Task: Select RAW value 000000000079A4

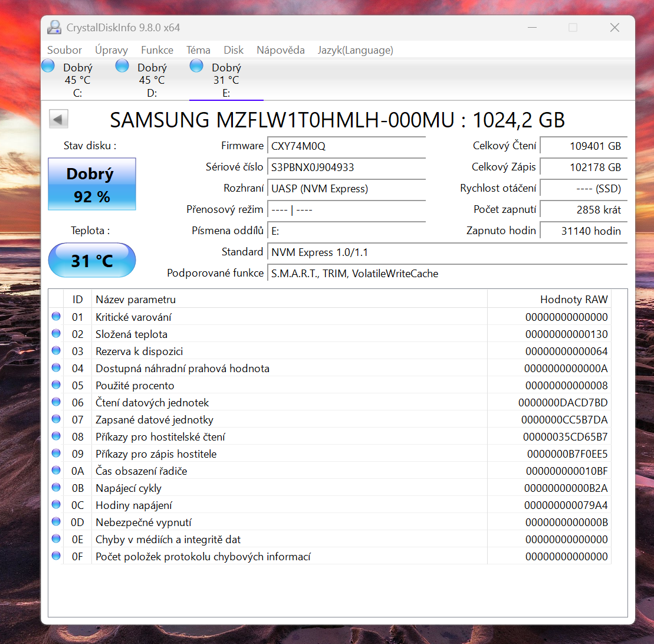Action: coord(566,505)
